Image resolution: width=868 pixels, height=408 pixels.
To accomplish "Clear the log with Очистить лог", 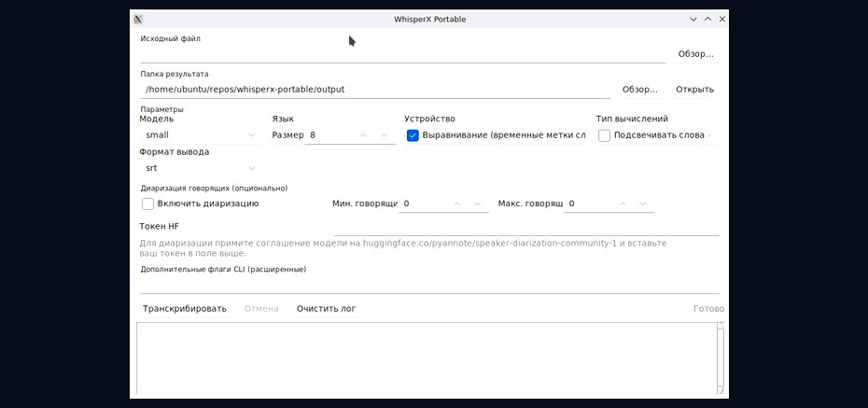I will 326,309.
